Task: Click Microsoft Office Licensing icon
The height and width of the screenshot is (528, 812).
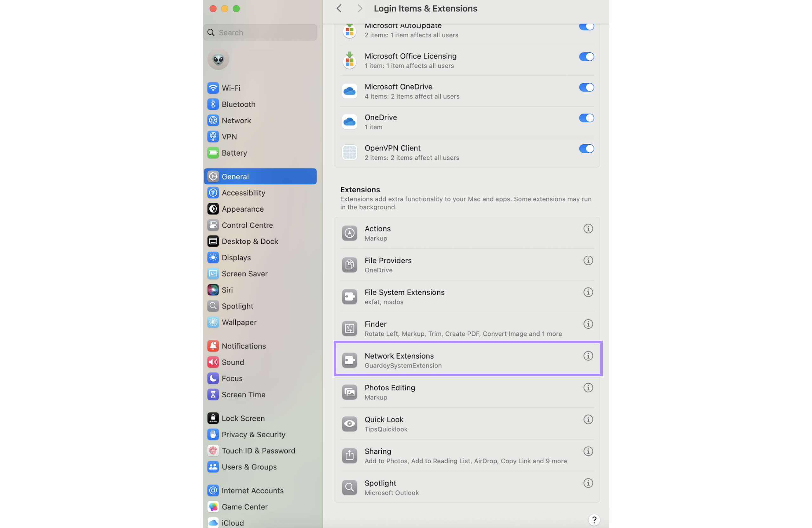Action: (x=349, y=60)
